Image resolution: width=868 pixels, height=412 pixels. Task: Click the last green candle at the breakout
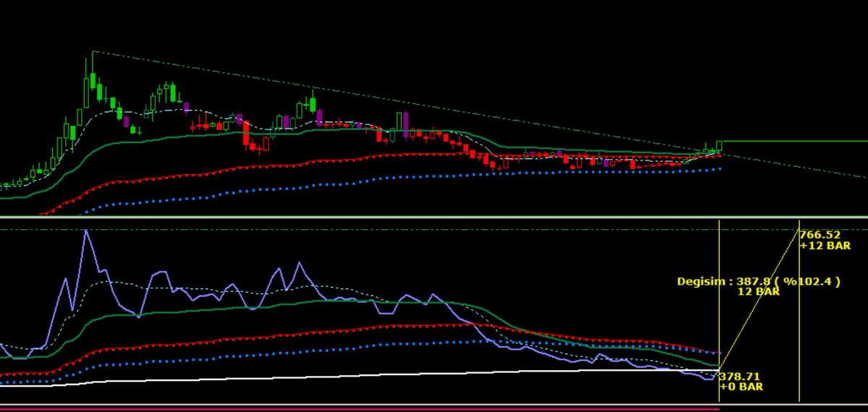click(x=719, y=145)
